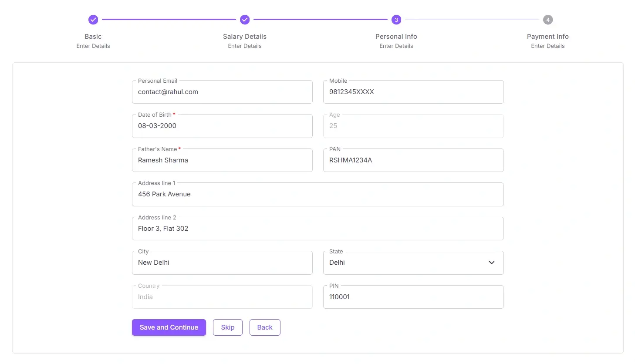635x364 pixels.
Task: Select the Personal Info step label
Action: (x=396, y=37)
